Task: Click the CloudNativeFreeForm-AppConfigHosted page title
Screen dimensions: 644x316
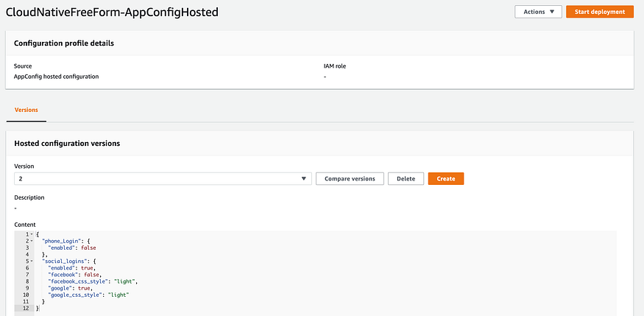Action: coord(112,13)
